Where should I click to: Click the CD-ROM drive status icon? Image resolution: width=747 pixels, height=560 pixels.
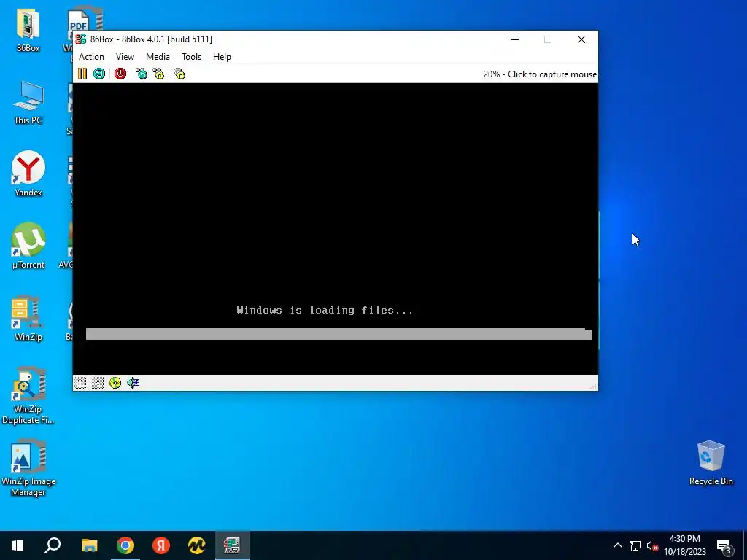click(x=115, y=383)
